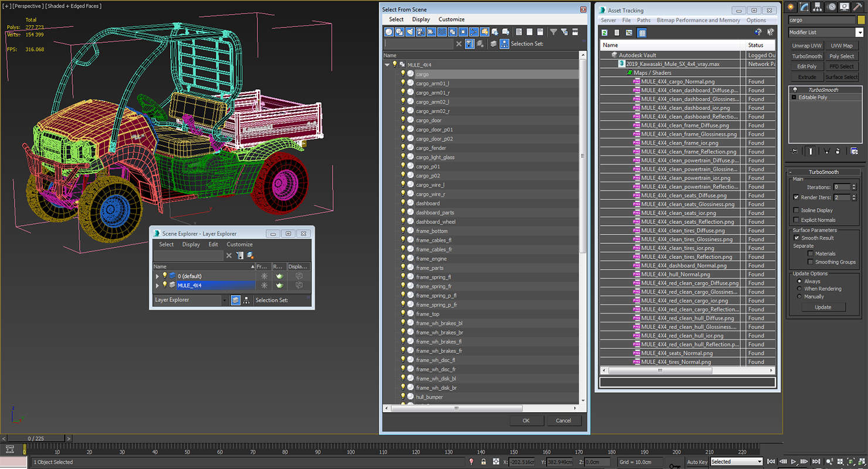This screenshot has width=868, height=469.
Task: Click the object color swatch next to cargo name
Action: [x=860, y=20]
